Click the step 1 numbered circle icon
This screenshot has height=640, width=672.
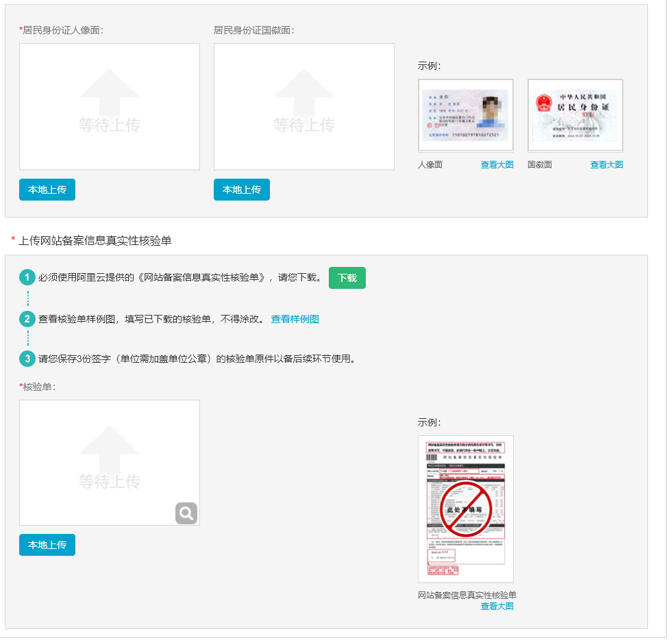tap(27, 278)
